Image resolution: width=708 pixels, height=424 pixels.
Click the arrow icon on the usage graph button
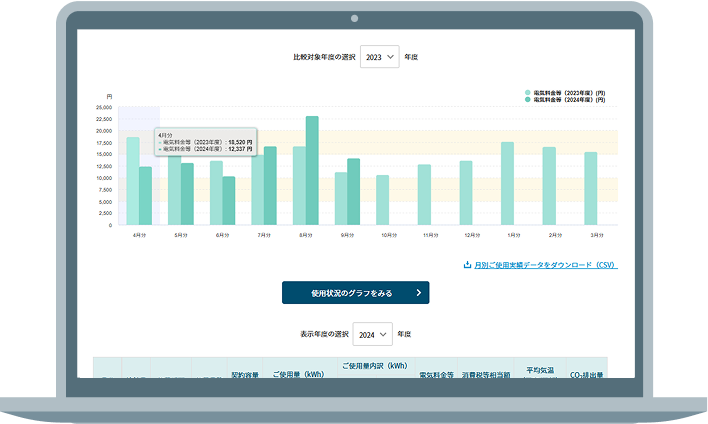pos(418,292)
